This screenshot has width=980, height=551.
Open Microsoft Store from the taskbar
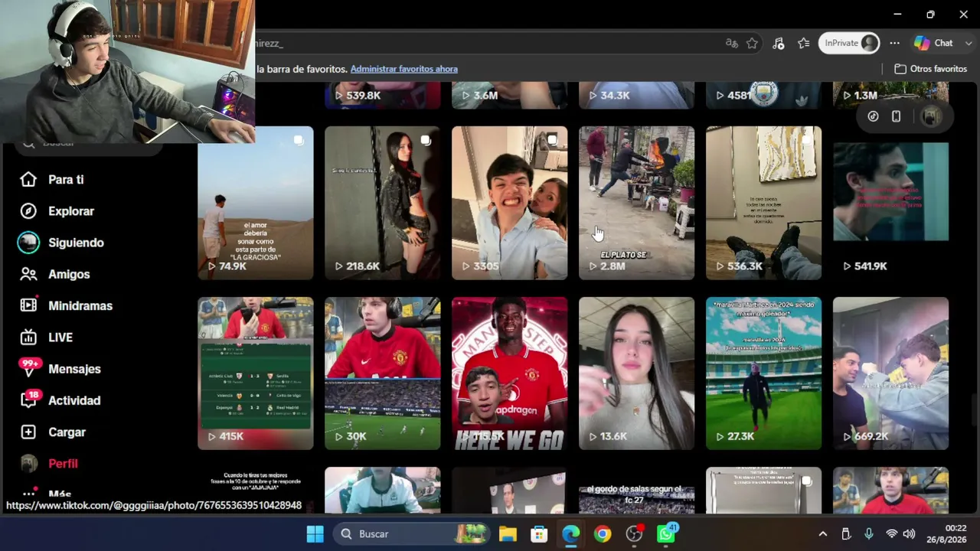click(x=539, y=534)
